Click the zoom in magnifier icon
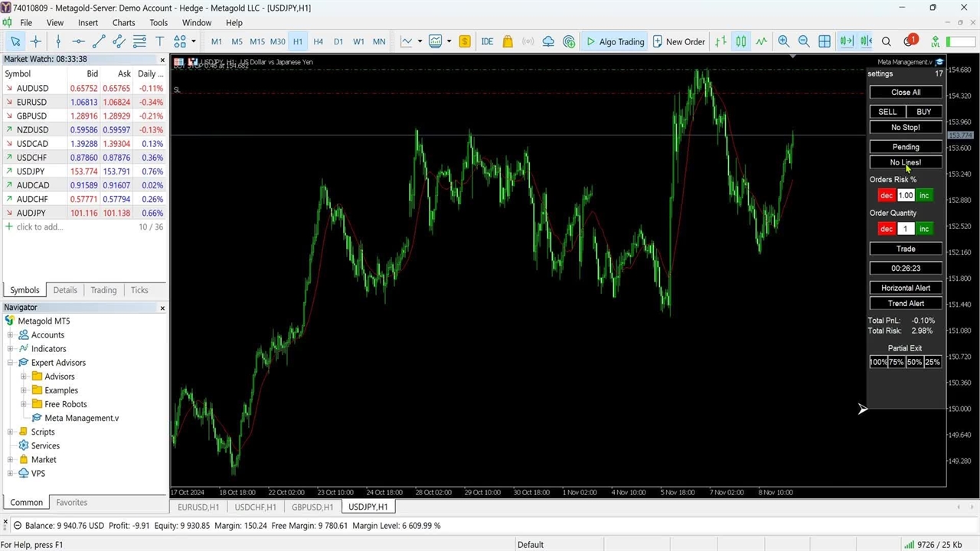The height and width of the screenshot is (551, 980). [783, 41]
